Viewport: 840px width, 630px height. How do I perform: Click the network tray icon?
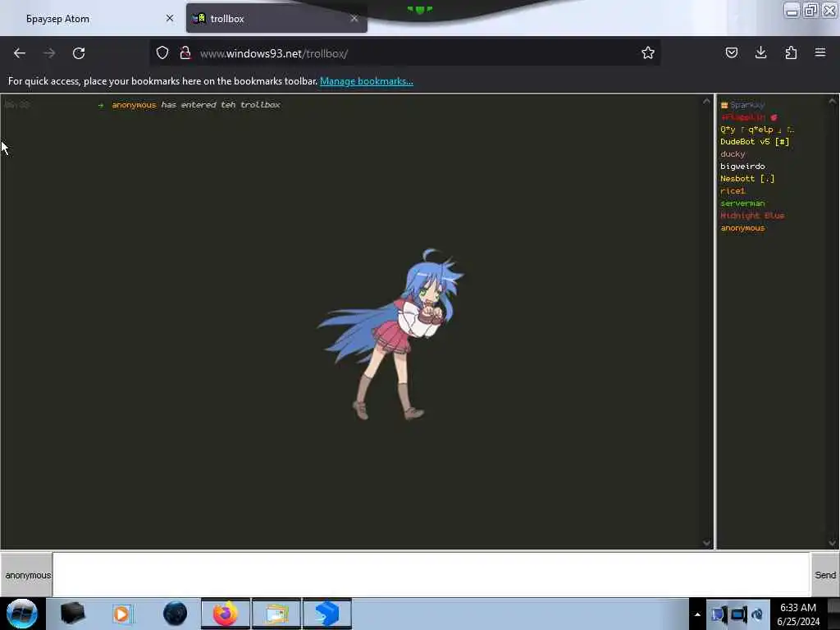click(x=718, y=614)
